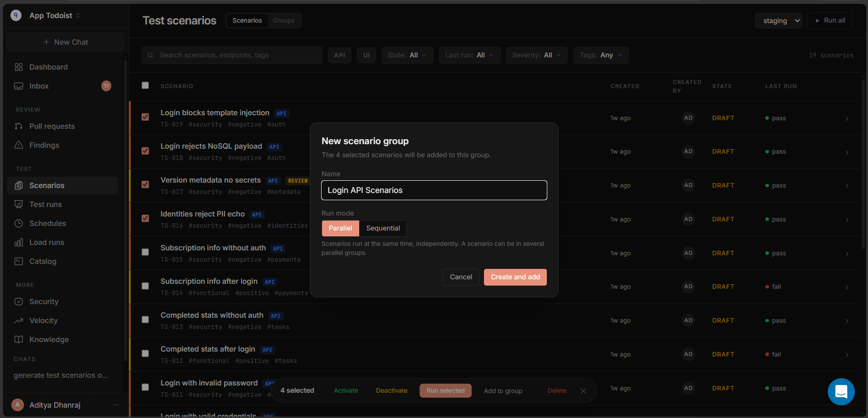Click Deactivate in selection bar

click(392, 390)
